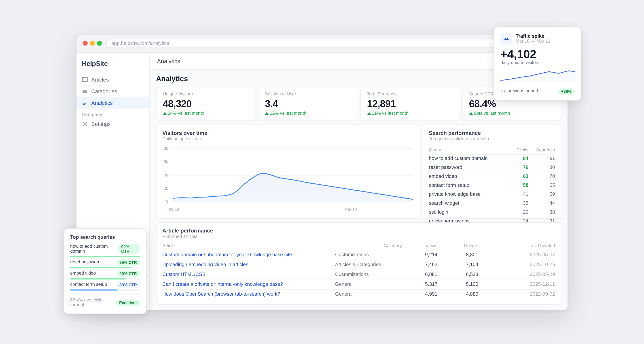The image size is (644, 344).
Task: Click the 'how to add custom domain' query row
Action: (458, 158)
